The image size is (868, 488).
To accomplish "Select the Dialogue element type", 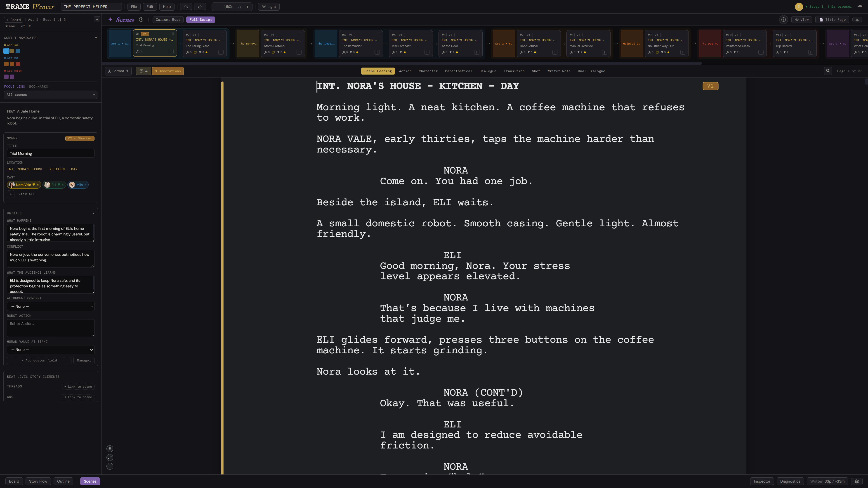I will [x=488, y=71].
